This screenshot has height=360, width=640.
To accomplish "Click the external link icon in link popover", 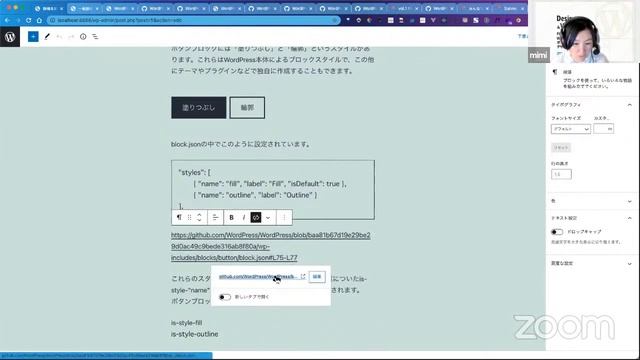I will point(303,276).
